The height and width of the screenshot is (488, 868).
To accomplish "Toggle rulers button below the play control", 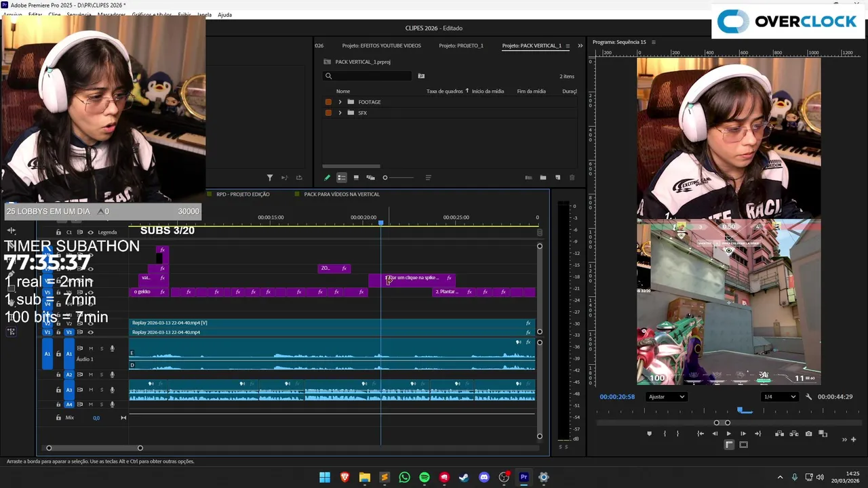I will point(729,445).
